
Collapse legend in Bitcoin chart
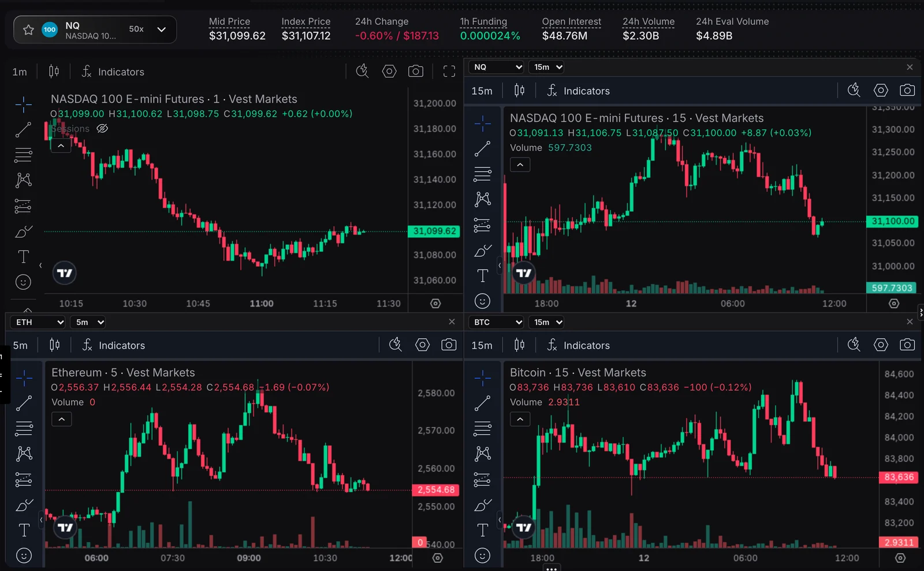coord(520,419)
